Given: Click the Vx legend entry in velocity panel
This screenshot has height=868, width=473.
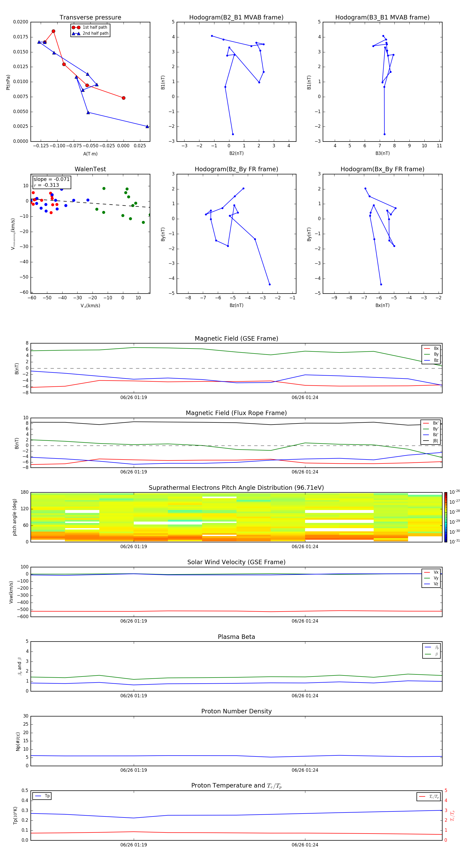Looking at the screenshot, I should coord(431,573).
